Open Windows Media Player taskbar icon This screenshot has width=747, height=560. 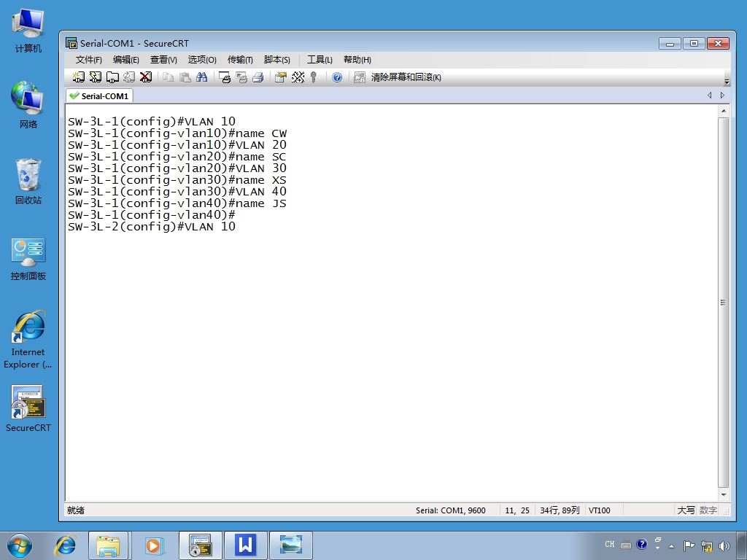(x=153, y=545)
